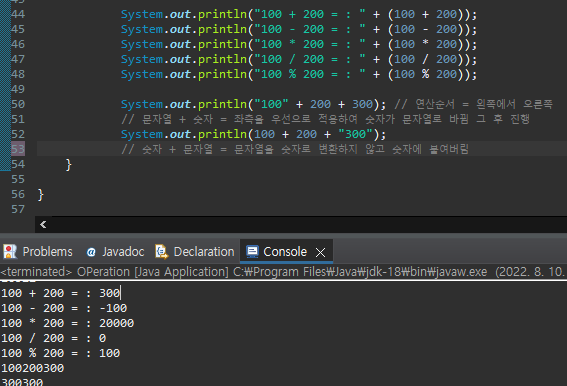Click the println statement on line 45

[299, 29]
